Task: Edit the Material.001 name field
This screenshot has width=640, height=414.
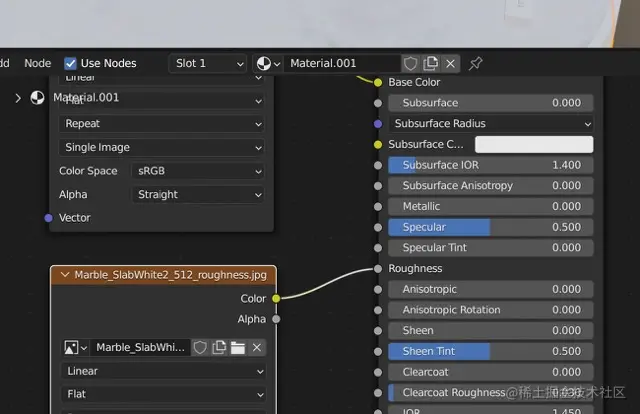Action: pos(342,63)
